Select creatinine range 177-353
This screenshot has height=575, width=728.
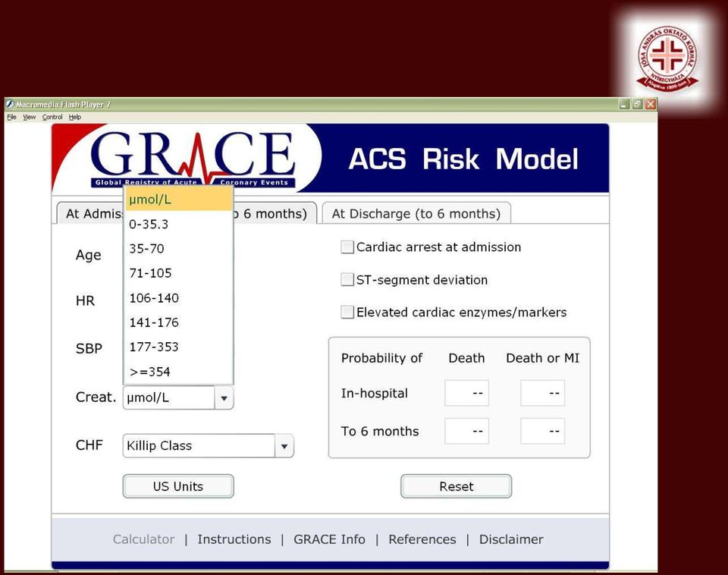click(178, 347)
